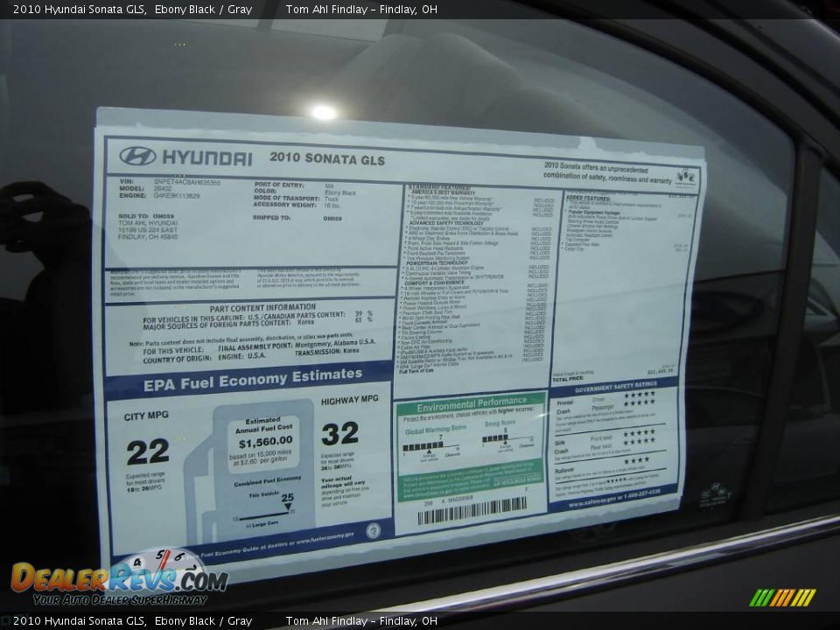This screenshot has height=630, width=840.
Task: Click 'Montgomery, Alabama U.S.A.' assembly point
Action: click(335, 344)
